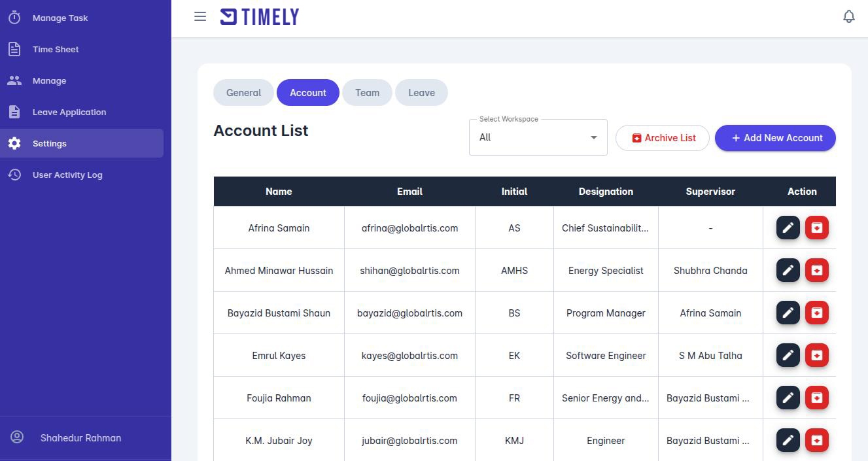868x461 pixels.
Task: Open the Select Workspace dropdown
Action: [x=538, y=137]
